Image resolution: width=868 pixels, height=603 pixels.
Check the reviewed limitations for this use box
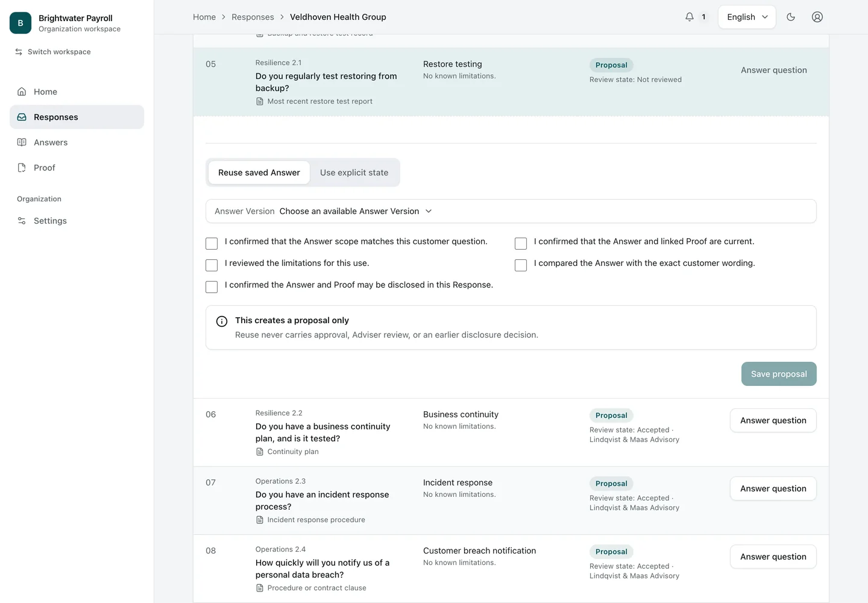click(212, 265)
